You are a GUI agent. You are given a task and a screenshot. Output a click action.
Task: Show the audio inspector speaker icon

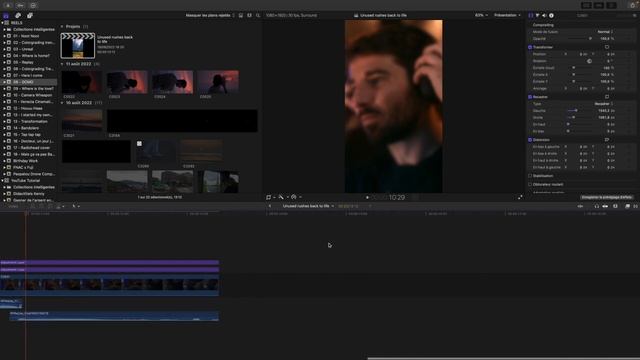point(544,16)
